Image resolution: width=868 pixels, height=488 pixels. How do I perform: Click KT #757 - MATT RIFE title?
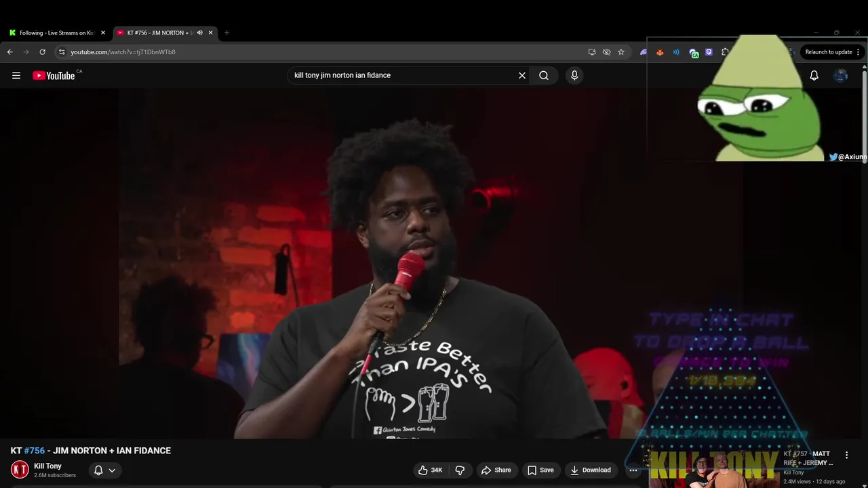click(x=807, y=458)
